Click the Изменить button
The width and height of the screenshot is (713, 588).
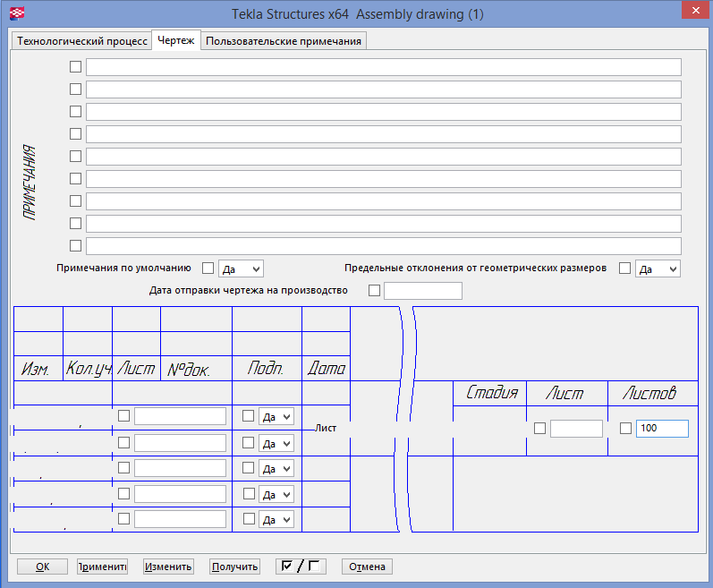(168, 566)
